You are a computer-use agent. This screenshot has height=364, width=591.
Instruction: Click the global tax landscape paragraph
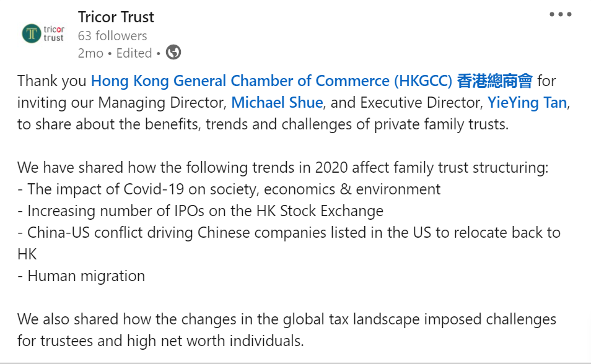tap(286, 319)
